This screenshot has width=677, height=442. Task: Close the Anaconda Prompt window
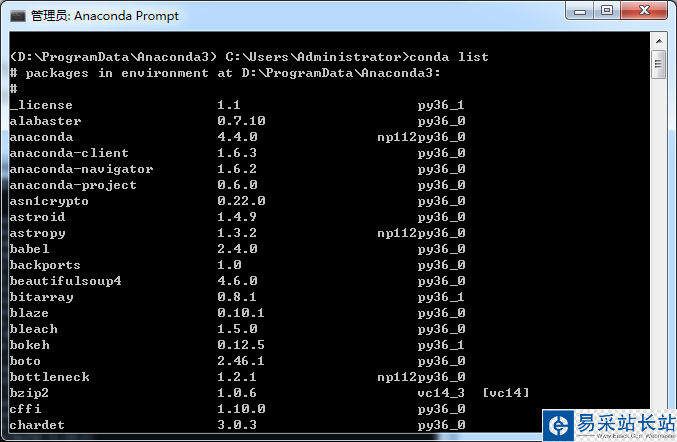[x=644, y=10]
